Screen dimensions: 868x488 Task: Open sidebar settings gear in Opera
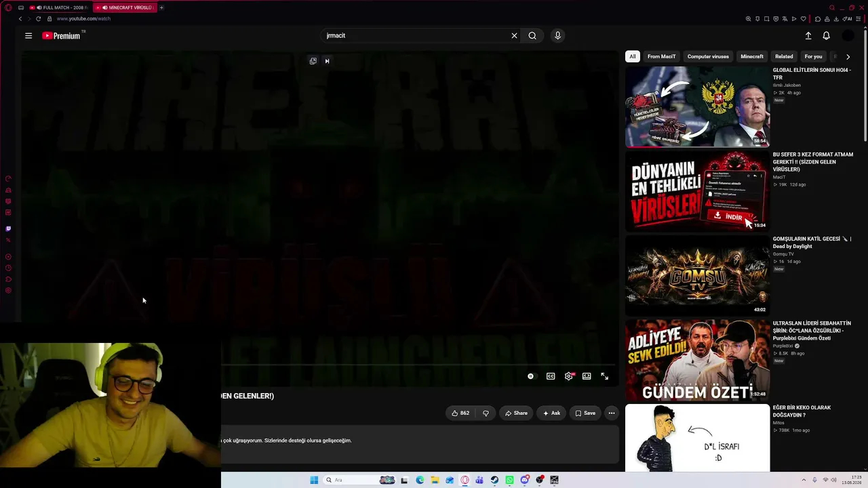(8, 291)
